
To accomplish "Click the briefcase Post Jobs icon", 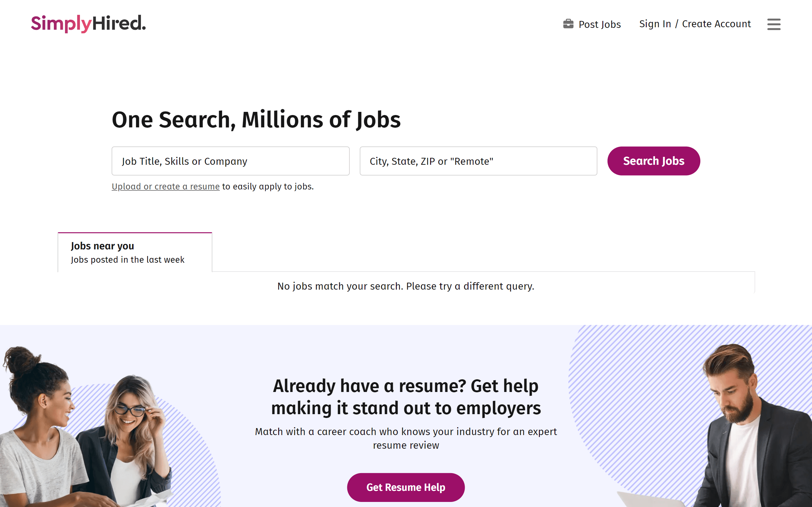I will (568, 24).
